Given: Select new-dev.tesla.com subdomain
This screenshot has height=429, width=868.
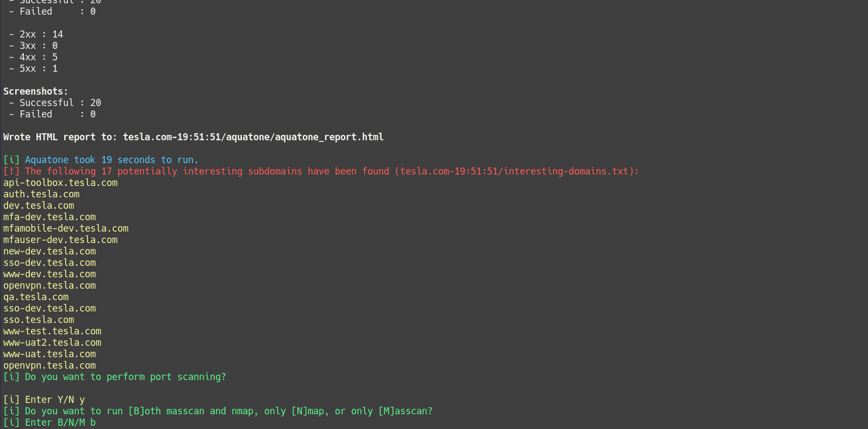Looking at the screenshot, I should pos(49,251).
